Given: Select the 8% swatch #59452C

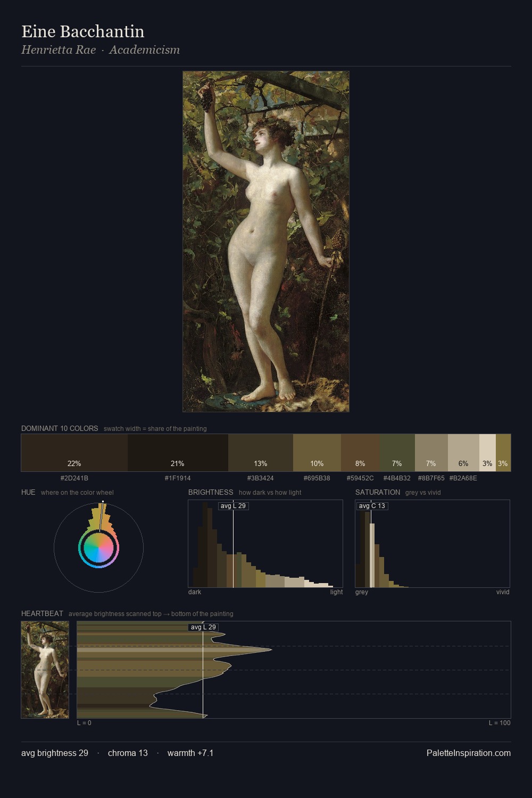Looking at the screenshot, I should [361, 453].
